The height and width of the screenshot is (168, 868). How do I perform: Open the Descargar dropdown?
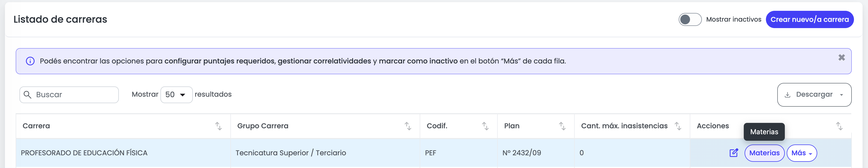coord(814,95)
